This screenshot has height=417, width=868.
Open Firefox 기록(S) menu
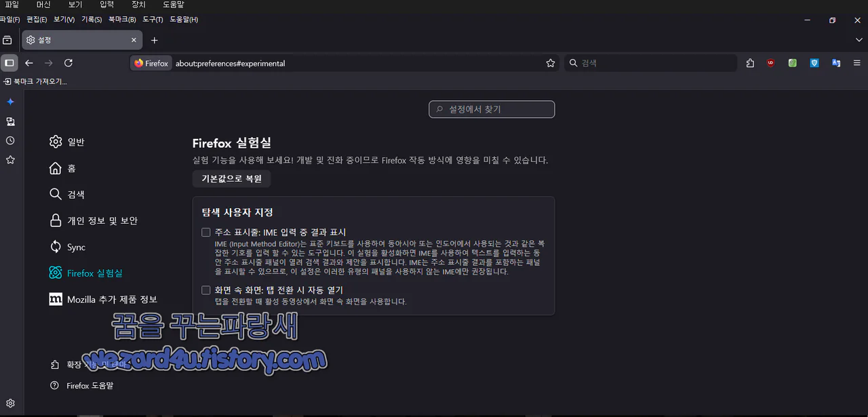92,20
